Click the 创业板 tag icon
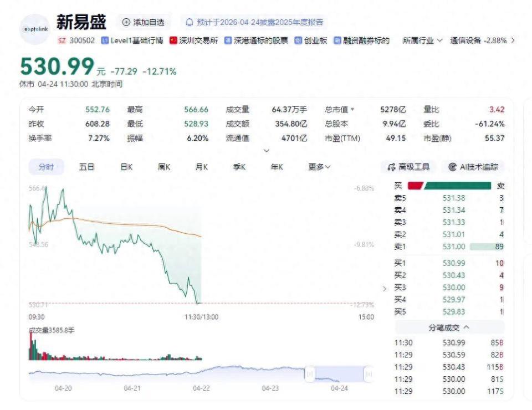 (298, 40)
